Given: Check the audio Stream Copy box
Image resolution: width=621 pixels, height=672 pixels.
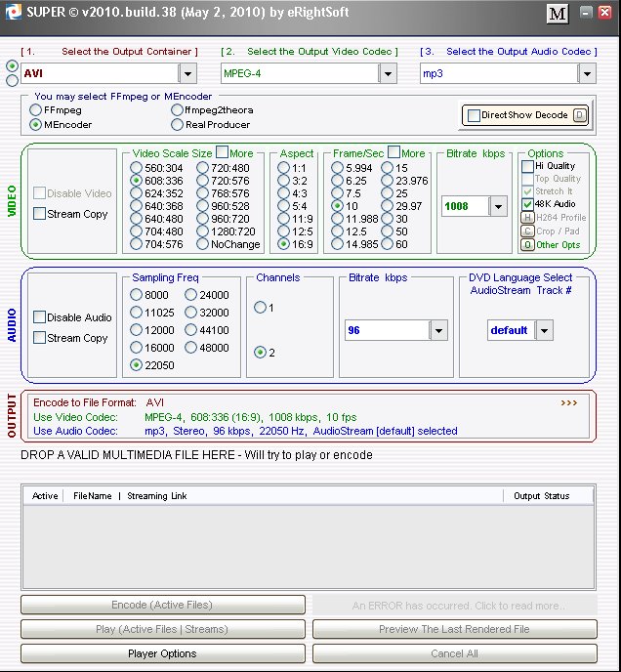Looking at the screenshot, I should (x=39, y=338).
